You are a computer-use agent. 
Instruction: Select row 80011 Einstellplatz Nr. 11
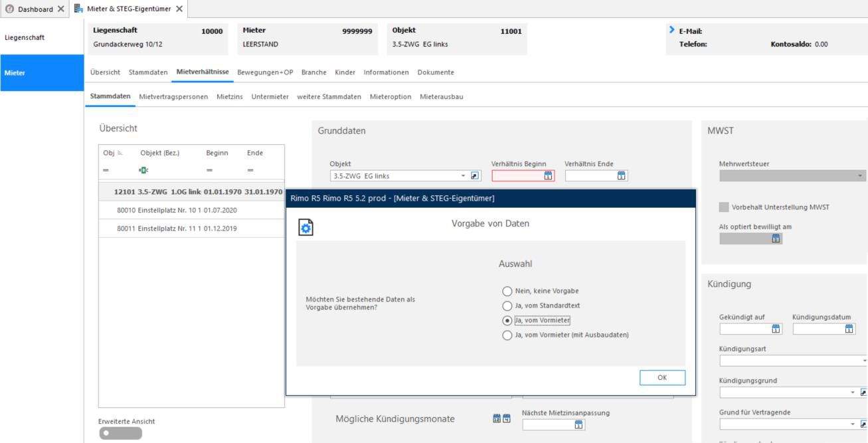[191, 228]
